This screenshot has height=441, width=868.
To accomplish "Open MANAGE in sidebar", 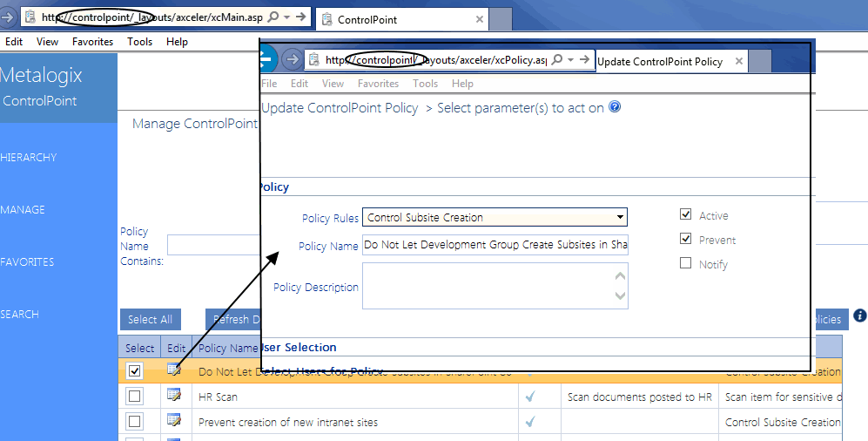I will [23, 209].
